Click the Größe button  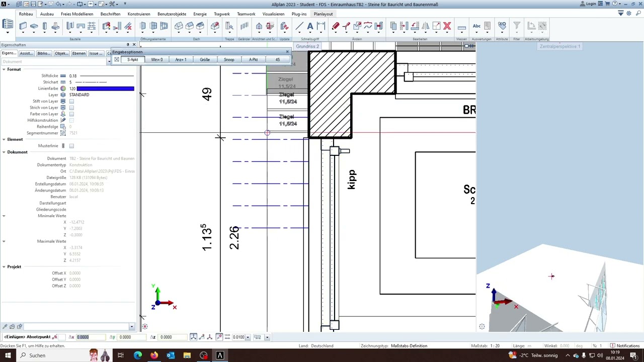[205, 59]
